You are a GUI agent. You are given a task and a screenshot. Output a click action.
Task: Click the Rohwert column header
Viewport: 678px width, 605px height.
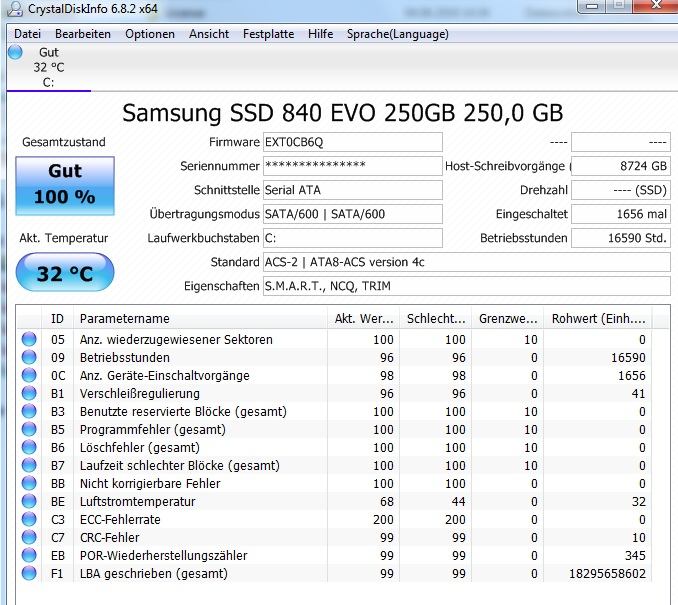point(598,319)
